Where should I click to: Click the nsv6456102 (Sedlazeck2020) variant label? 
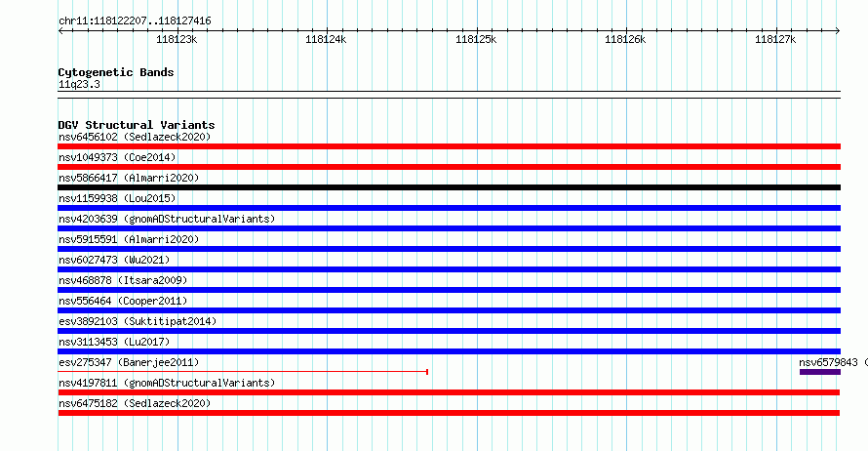tap(135, 137)
